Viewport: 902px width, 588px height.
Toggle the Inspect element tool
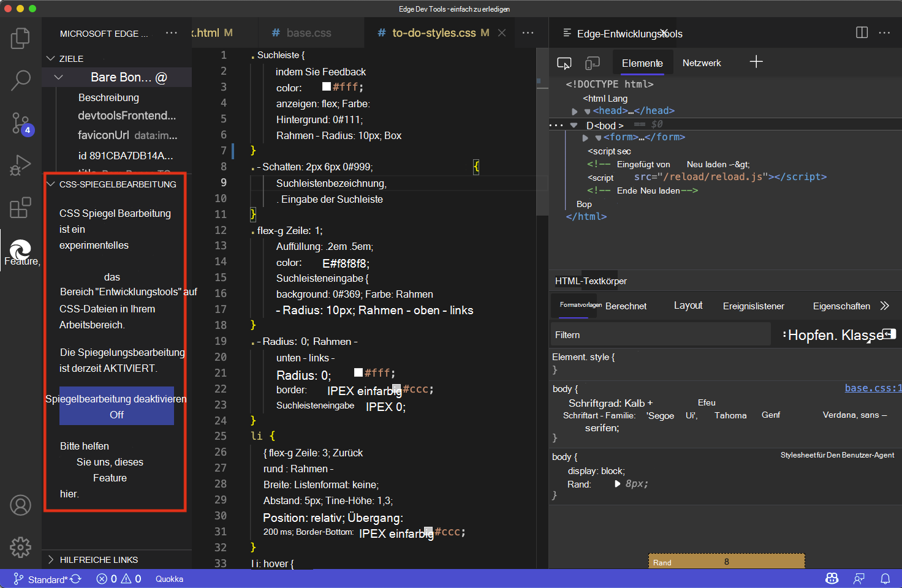point(564,63)
